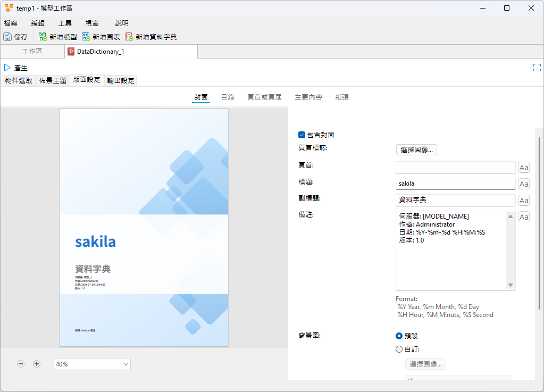Image resolution: width=544 pixels, height=392 pixels.
Task: Uncheck the Include Cover (包含封面) checkbox
Action: pos(302,135)
